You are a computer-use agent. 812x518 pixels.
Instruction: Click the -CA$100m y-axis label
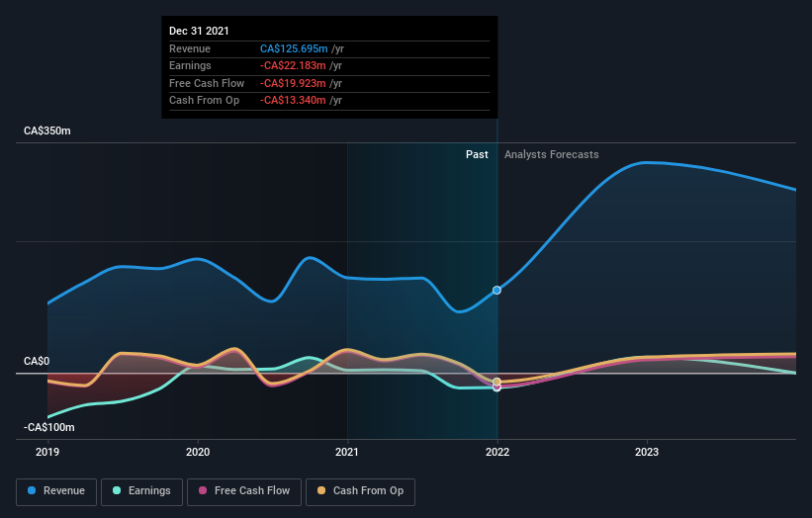(x=49, y=427)
